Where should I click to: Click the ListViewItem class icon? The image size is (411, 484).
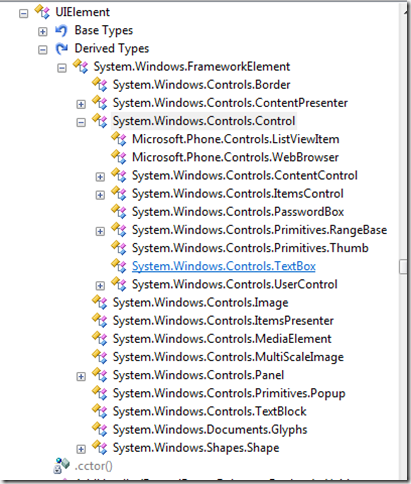click(x=119, y=139)
